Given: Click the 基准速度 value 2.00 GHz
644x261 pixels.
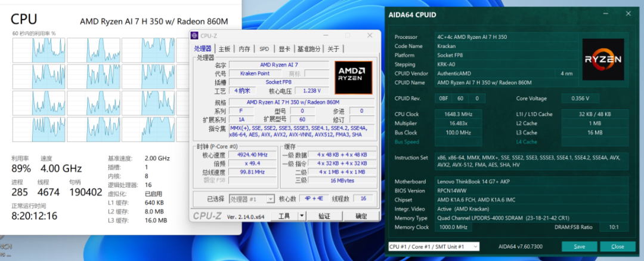Looking at the screenshot, I should pos(157,158).
